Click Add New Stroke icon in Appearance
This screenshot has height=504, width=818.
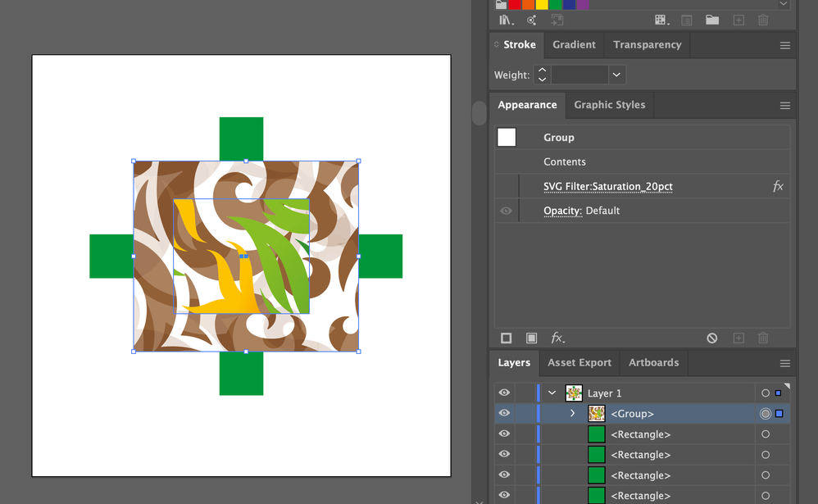(x=507, y=338)
